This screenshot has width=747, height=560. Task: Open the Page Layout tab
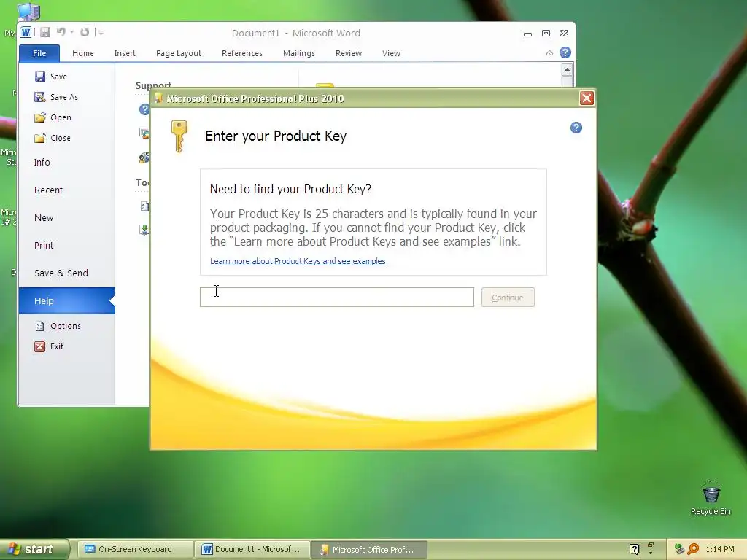tap(179, 53)
